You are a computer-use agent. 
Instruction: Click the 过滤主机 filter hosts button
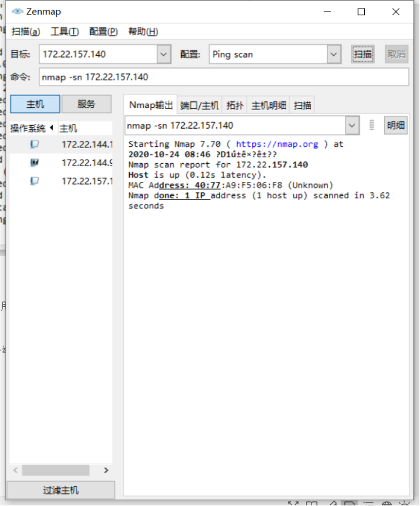(61, 490)
